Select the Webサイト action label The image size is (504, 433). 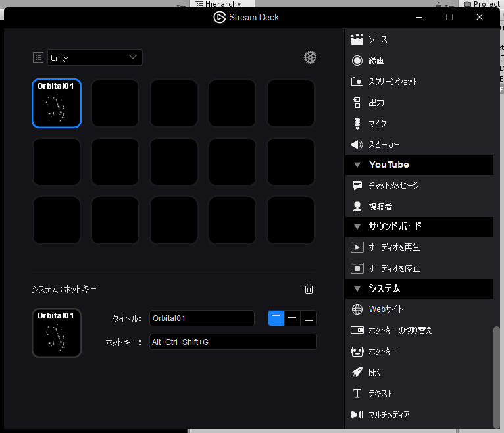386,309
